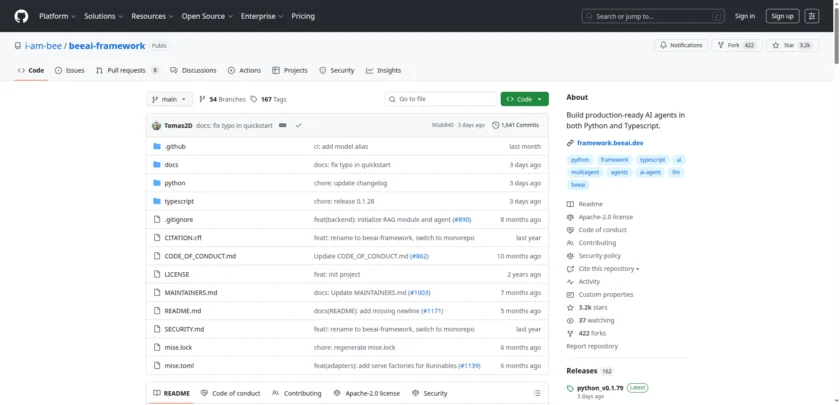The height and width of the screenshot is (405, 840).
Task: Expand the commit message ellipsis button
Action: (x=283, y=125)
